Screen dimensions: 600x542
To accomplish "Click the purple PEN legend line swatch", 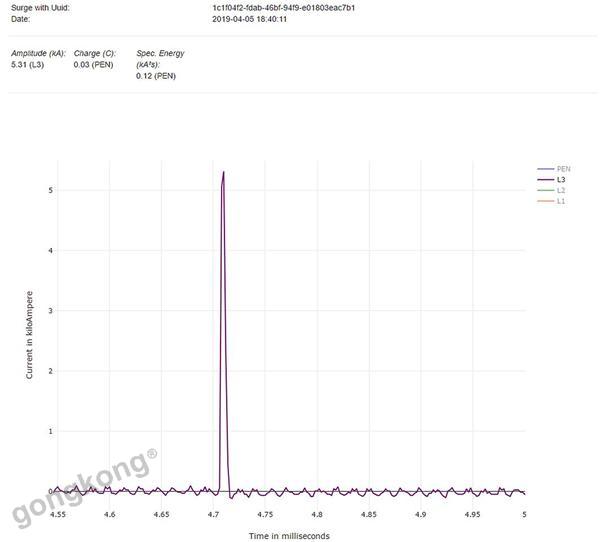I will tap(545, 169).
